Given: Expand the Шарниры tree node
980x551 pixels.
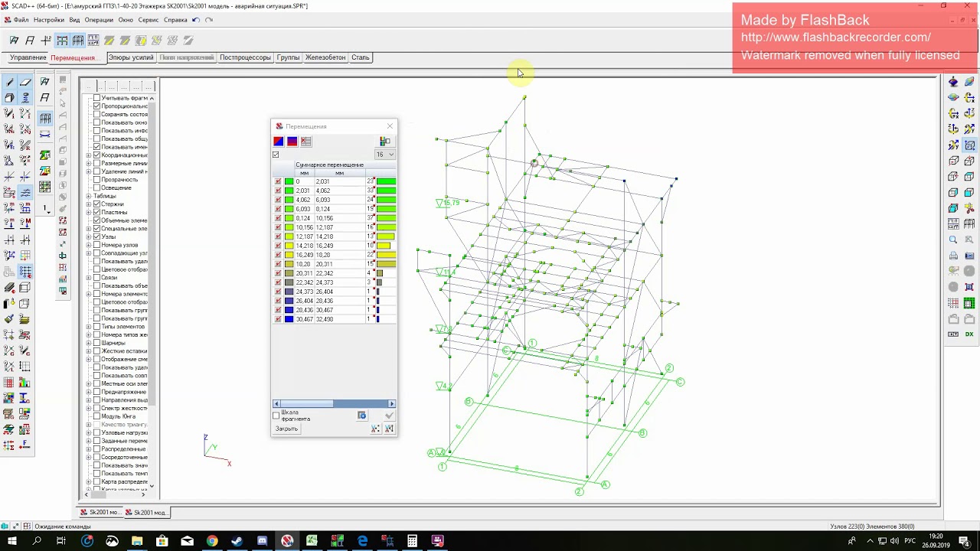Looking at the screenshot, I should [x=89, y=343].
